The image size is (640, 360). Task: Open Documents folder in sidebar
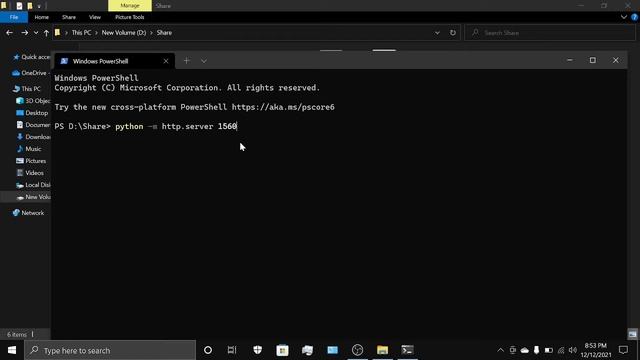click(x=33, y=125)
